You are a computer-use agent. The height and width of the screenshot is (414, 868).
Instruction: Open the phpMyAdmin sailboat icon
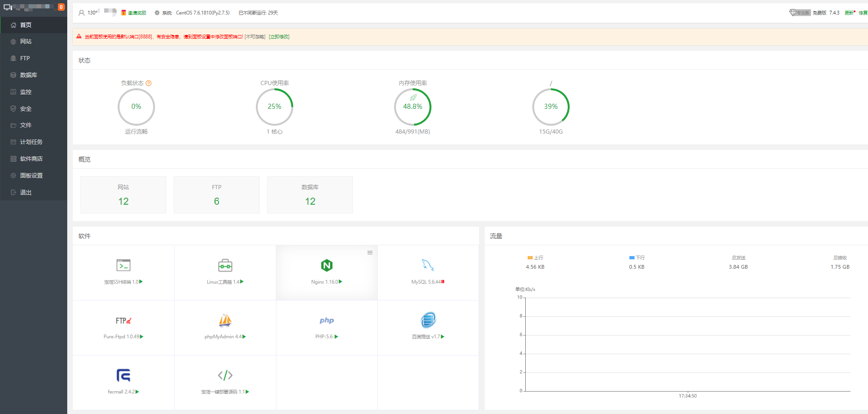pos(225,321)
